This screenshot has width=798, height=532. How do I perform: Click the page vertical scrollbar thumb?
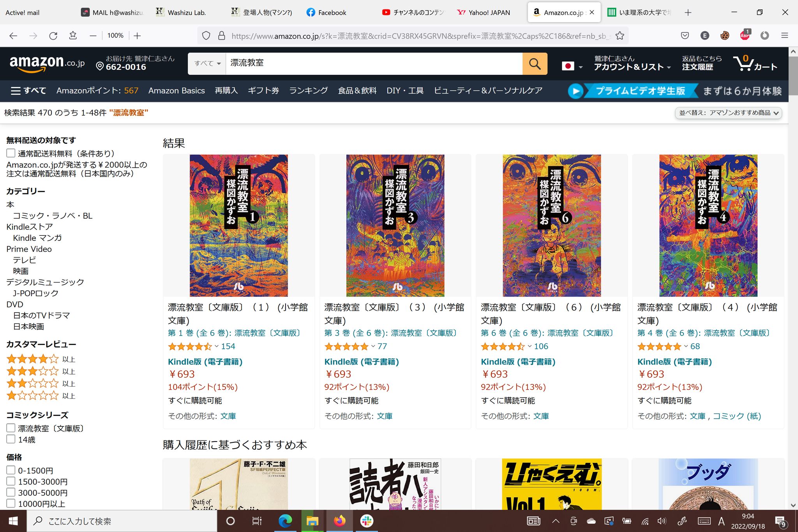(x=793, y=76)
